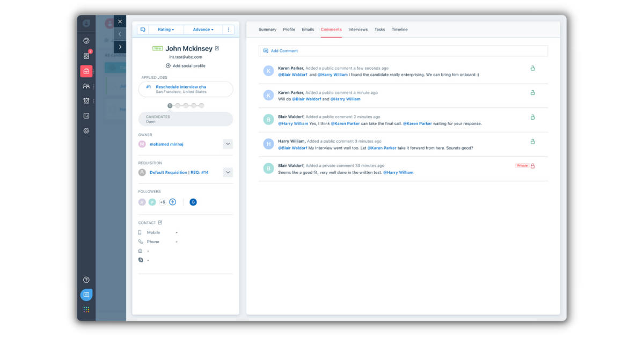
Task: Open the blue chat bubble icon
Action: pyautogui.click(x=86, y=294)
